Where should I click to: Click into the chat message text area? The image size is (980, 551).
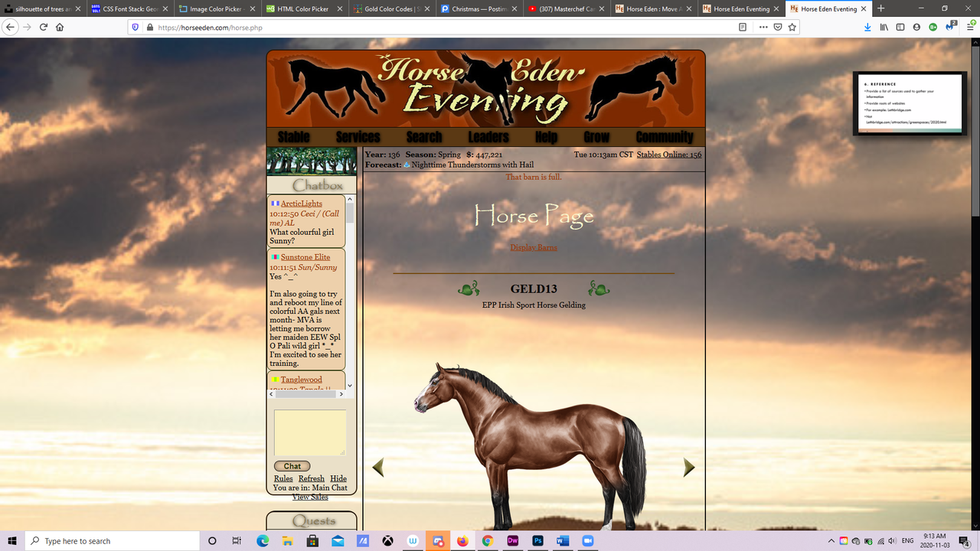pos(310,433)
